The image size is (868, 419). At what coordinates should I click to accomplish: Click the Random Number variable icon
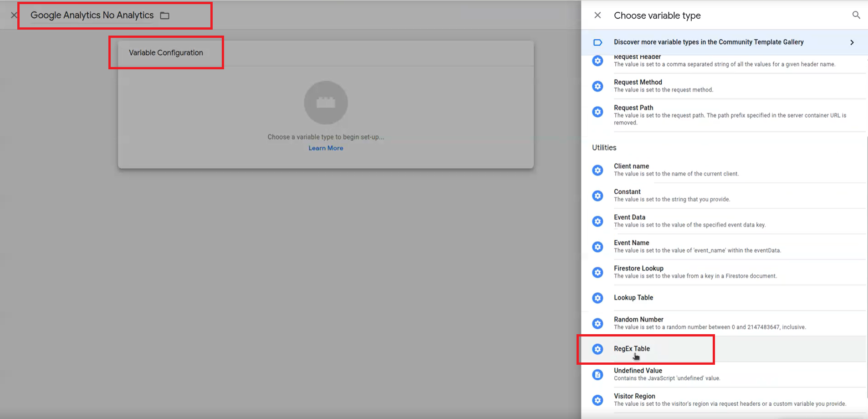(x=597, y=323)
